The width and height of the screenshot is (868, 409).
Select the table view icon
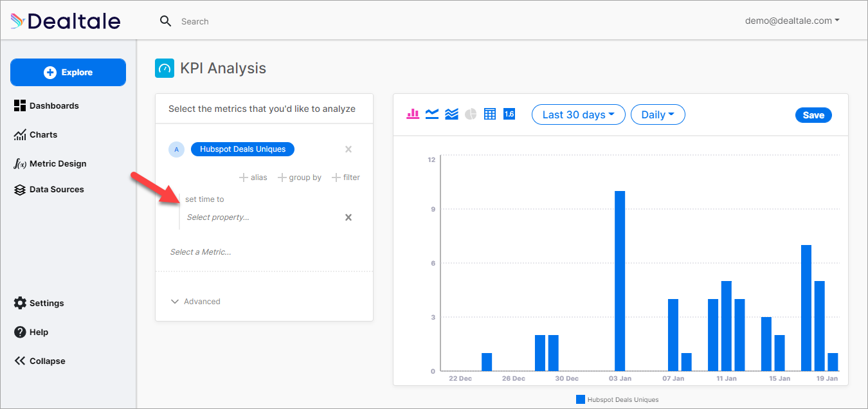(490, 114)
